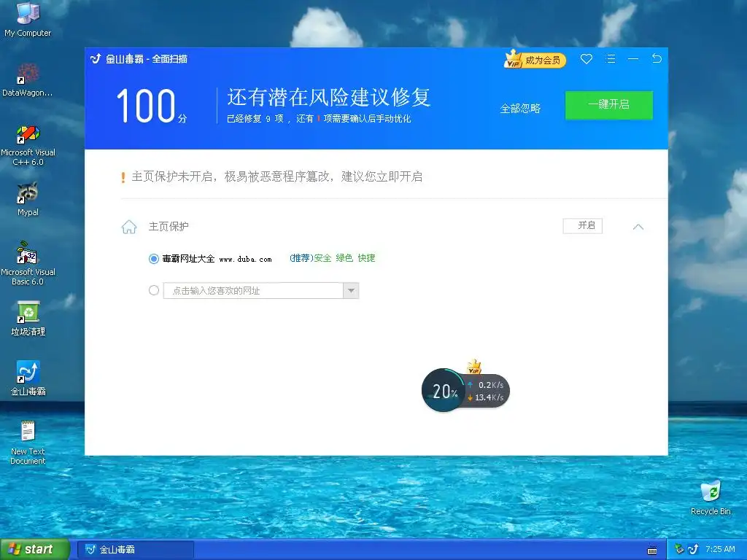Select the New Text Document desktop icon
Viewport: 747px width, 560px height.
[x=28, y=443]
